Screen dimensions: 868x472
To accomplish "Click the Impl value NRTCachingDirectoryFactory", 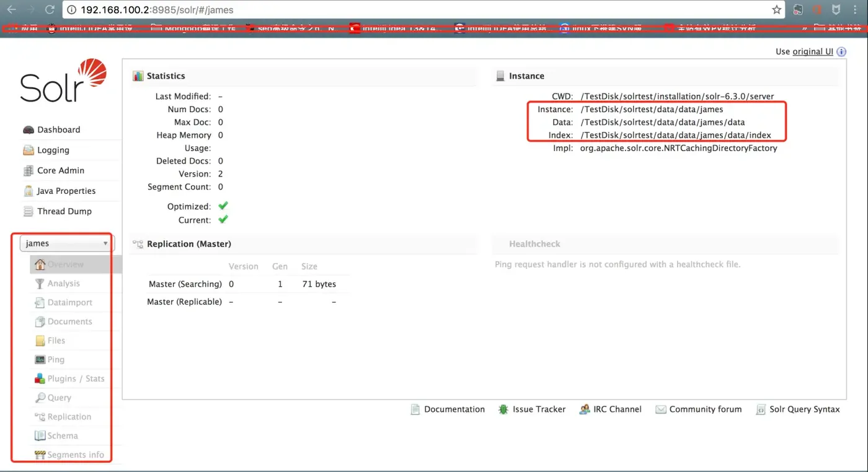I will click(x=678, y=149).
